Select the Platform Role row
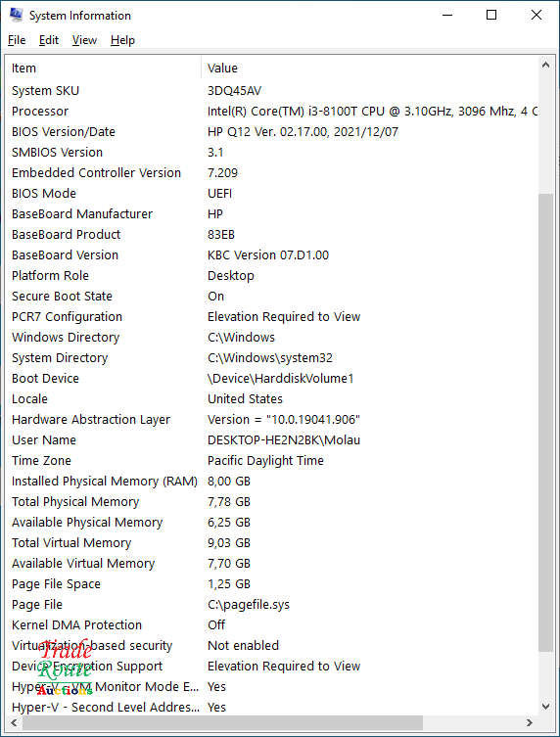The height and width of the screenshot is (737, 560). click(x=272, y=275)
